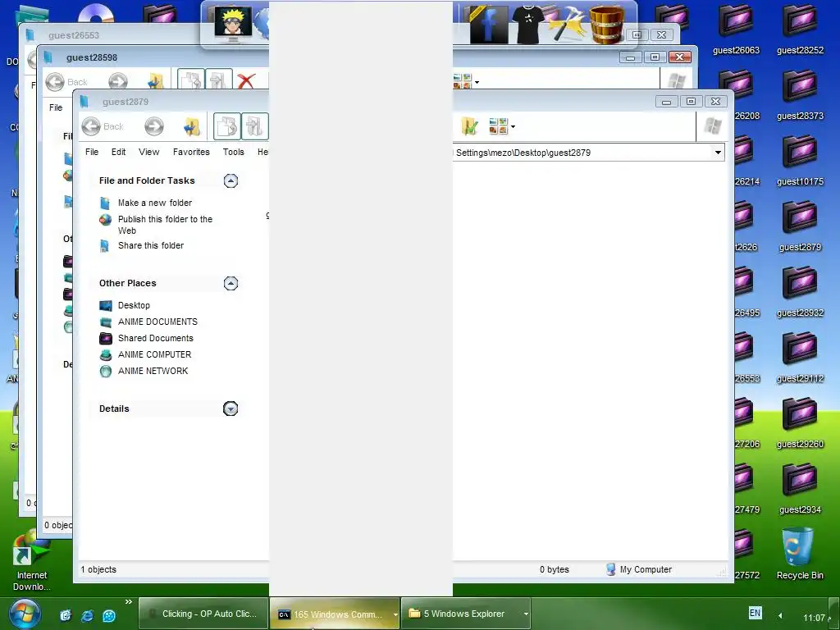Open Windows Start orb

(x=24, y=614)
